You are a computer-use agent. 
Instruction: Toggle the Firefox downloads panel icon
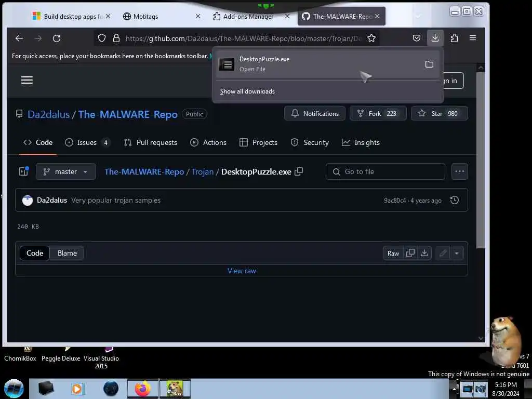435,37
